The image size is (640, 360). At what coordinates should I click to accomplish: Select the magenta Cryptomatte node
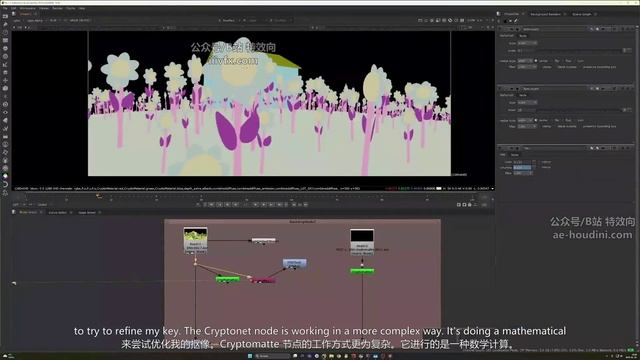click(x=263, y=280)
